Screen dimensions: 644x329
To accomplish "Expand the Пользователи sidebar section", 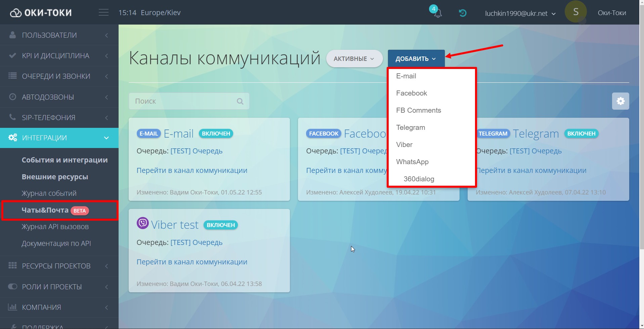I will pyautogui.click(x=59, y=35).
